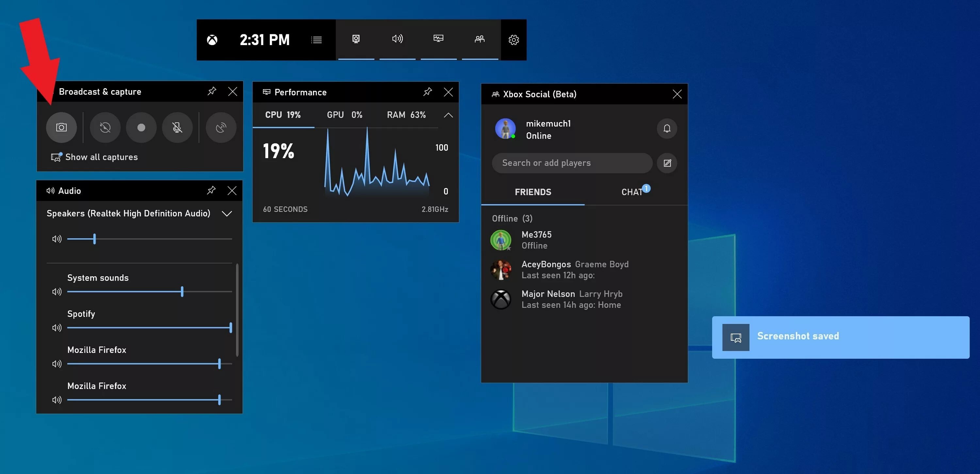
Task: Open the widget menu list icon
Action: 316,39
